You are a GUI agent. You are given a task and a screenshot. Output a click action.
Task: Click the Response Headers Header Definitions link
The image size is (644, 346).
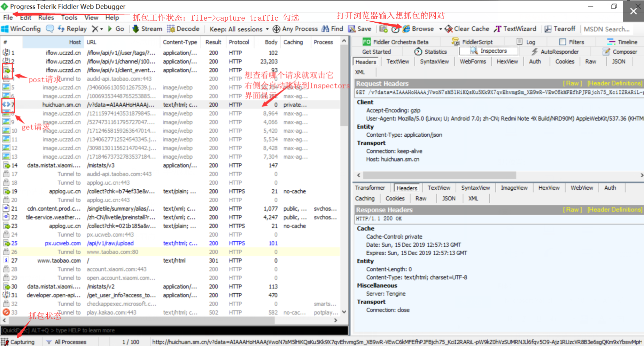click(615, 210)
